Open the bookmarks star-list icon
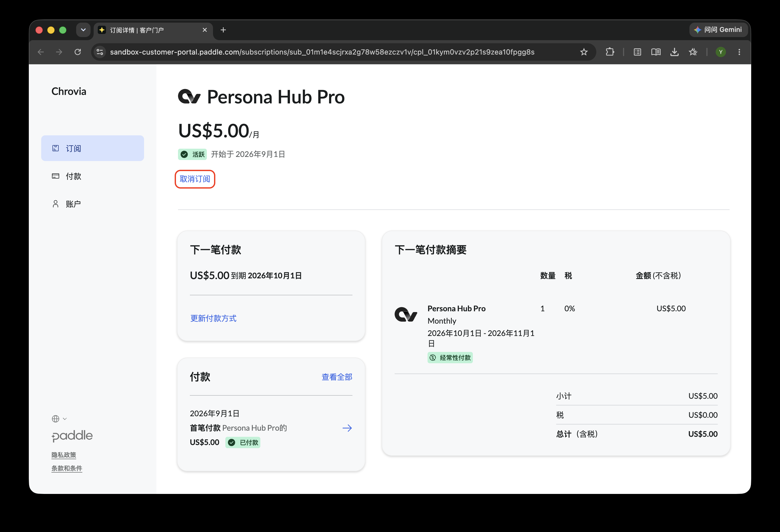Viewport: 780px width, 532px height. (693, 52)
